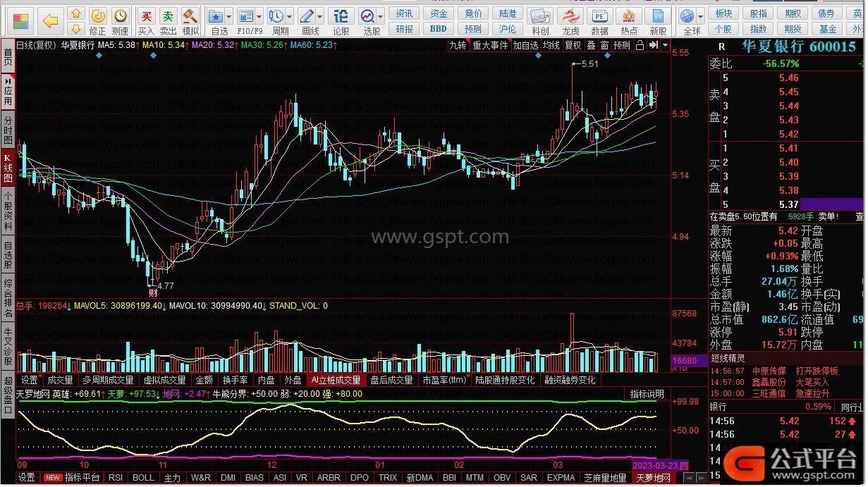
Task: Click the 中原传媒 alert entry
Action: (769, 371)
